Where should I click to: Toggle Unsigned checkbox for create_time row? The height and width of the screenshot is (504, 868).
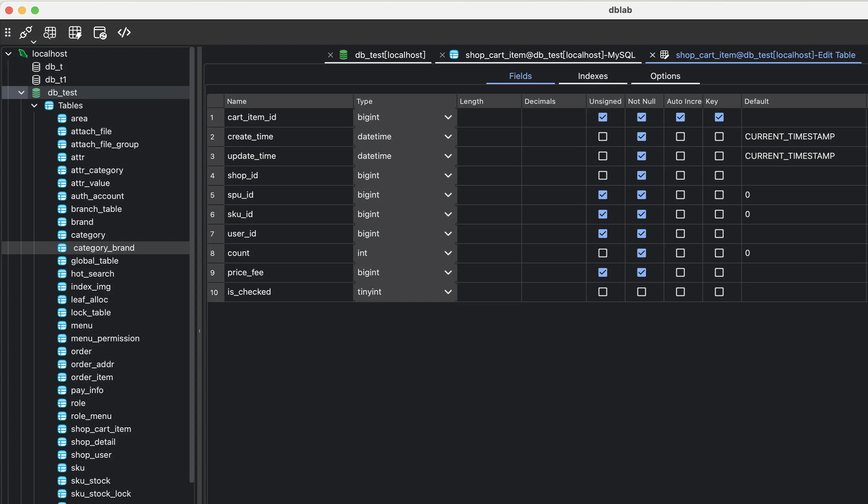(602, 137)
